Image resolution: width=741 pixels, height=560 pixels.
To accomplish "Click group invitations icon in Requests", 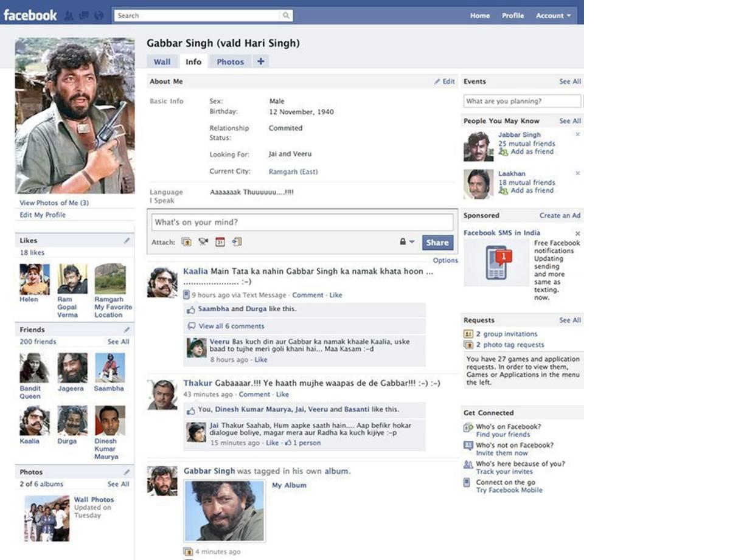I will [x=468, y=334].
